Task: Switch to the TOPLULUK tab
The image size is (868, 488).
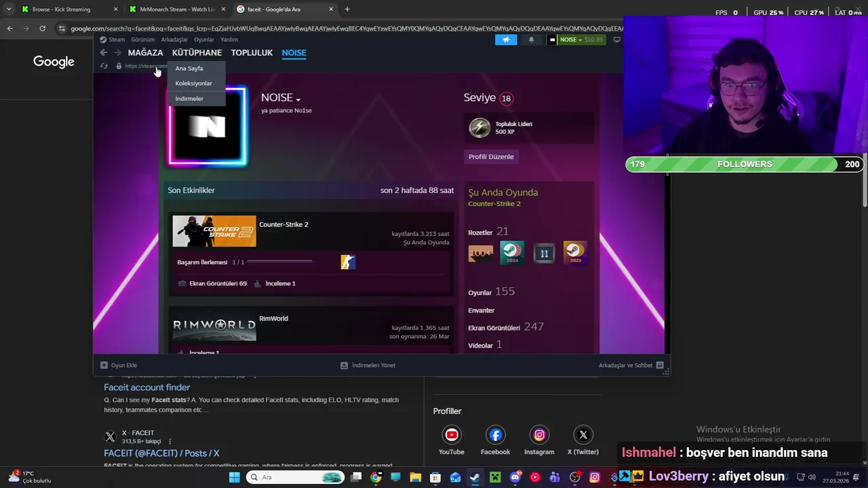Action: (x=252, y=52)
